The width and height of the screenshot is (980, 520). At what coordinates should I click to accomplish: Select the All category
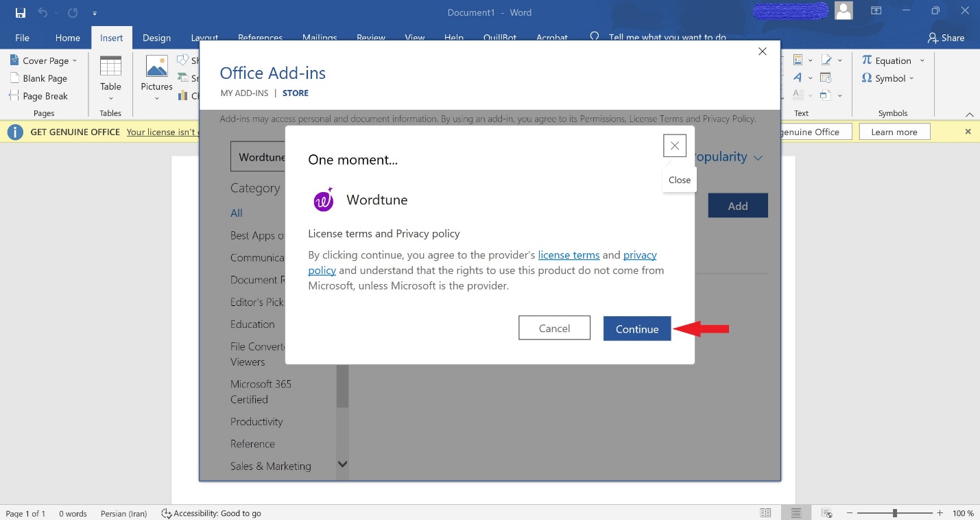237,213
